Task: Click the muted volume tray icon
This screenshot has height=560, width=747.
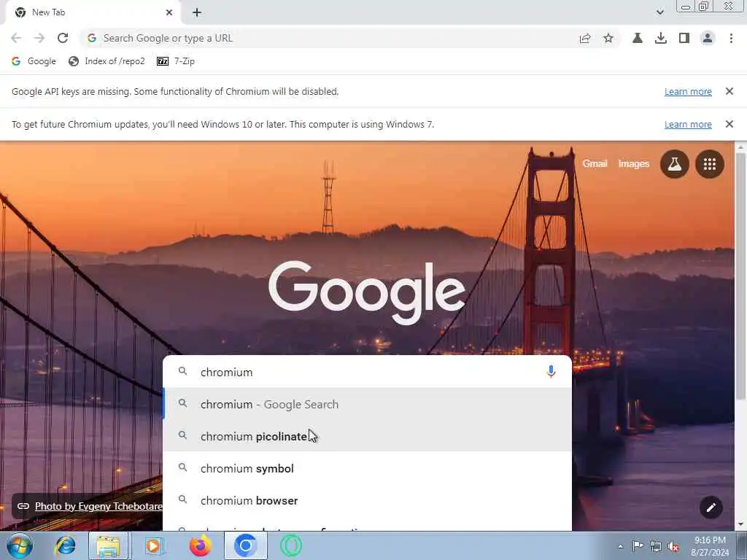Action: [673, 546]
